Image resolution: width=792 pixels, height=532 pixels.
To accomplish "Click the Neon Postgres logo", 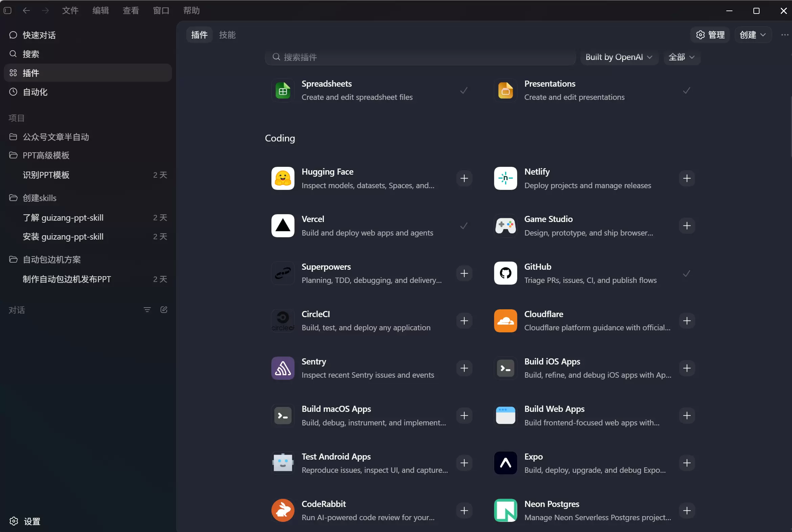I will (505, 511).
